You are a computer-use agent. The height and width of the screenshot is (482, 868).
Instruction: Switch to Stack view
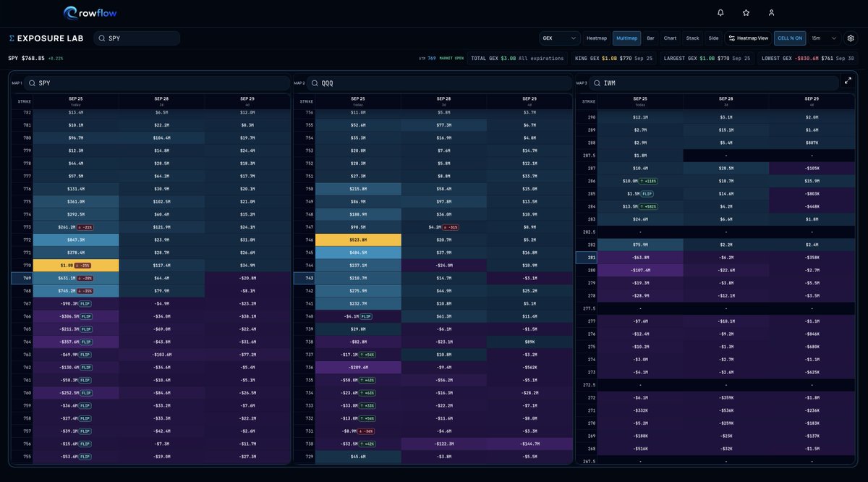click(x=692, y=38)
